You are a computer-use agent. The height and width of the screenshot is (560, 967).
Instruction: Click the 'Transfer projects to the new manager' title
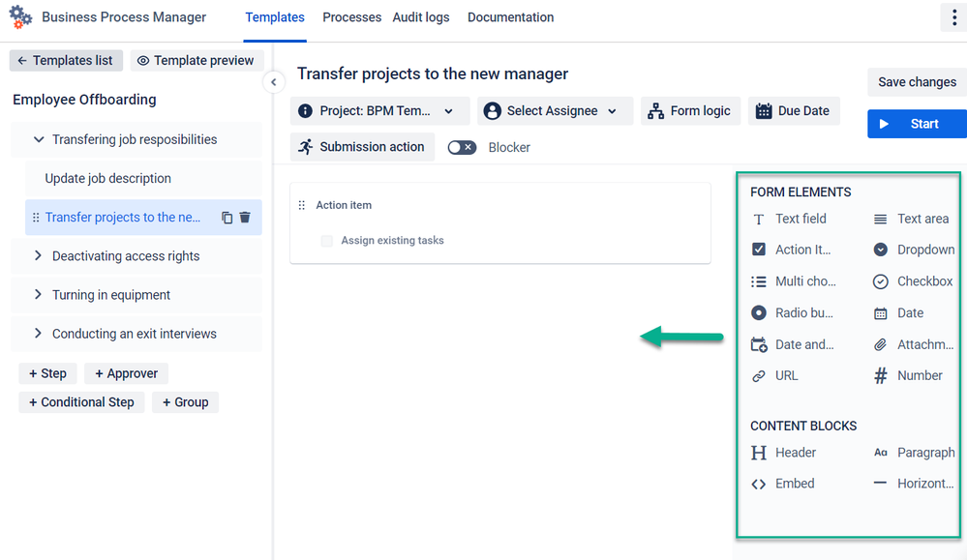(433, 74)
